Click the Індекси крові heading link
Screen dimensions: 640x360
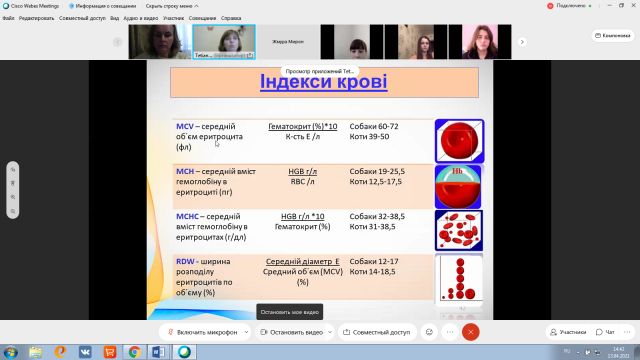(324, 81)
